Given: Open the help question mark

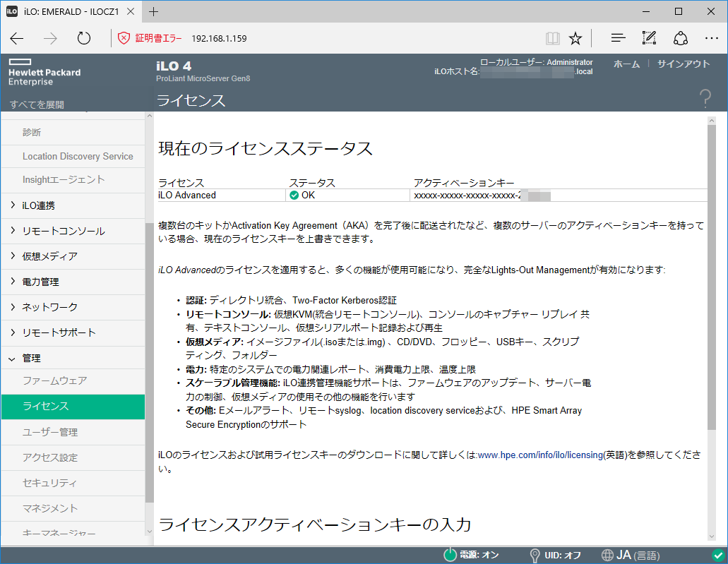Looking at the screenshot, I should [705, 99].
